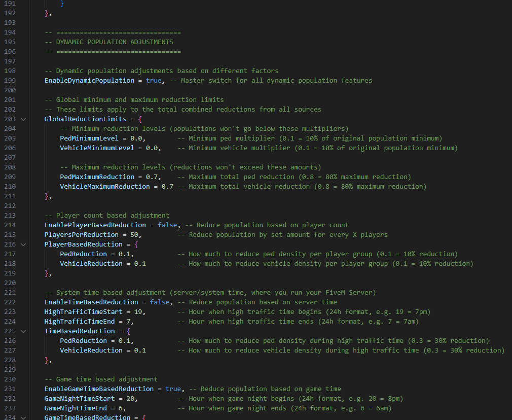This screenshot has width=512, height=420.
Task: Click GameNightTimeStart value 20
Action: [x=130, y=398]
